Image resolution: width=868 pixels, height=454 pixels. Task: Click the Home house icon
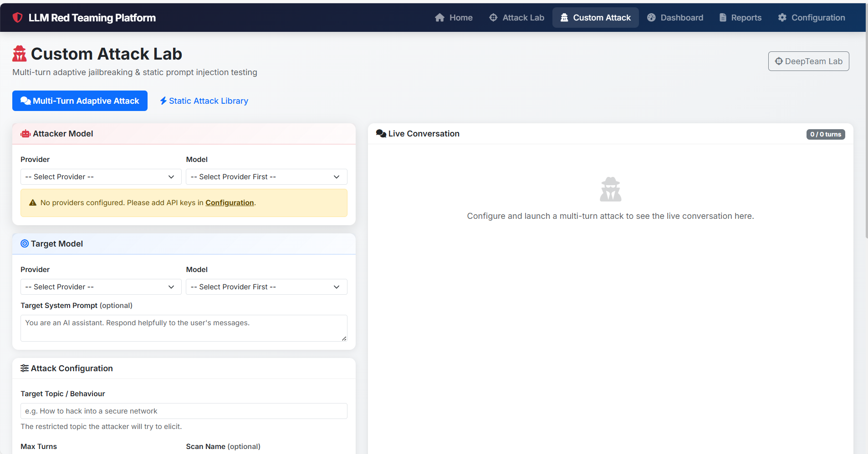439,18
